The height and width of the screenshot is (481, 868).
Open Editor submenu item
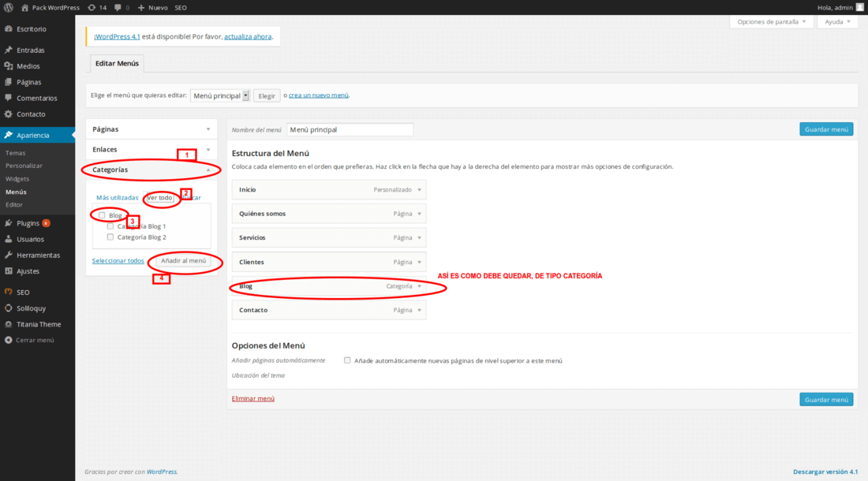(14, 204)
